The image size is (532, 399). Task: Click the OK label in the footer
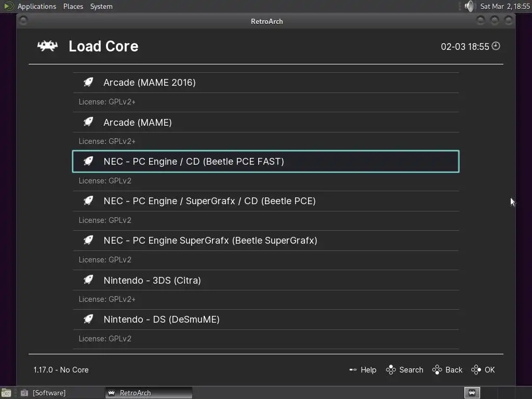click(489, 370)
